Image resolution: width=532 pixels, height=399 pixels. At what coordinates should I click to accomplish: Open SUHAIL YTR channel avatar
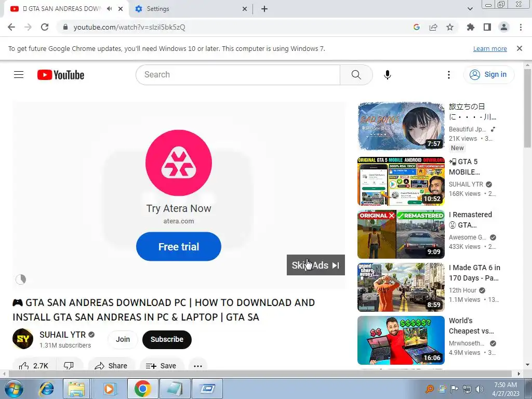[x=23, y=339]
